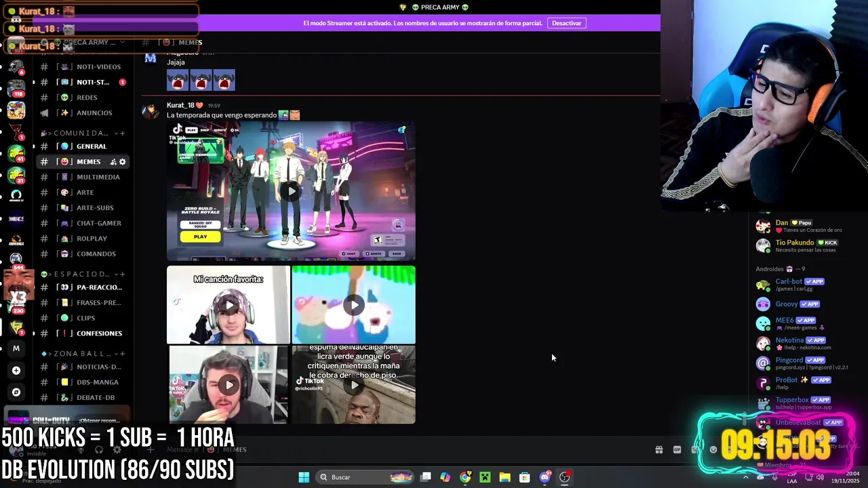
Task: Open Windows Start menu
Action: tap(304, 477)
